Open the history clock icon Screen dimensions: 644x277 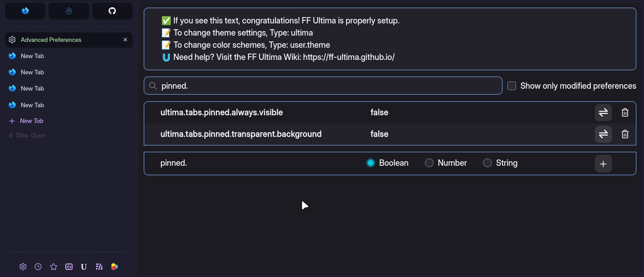[x=38, y=267]
